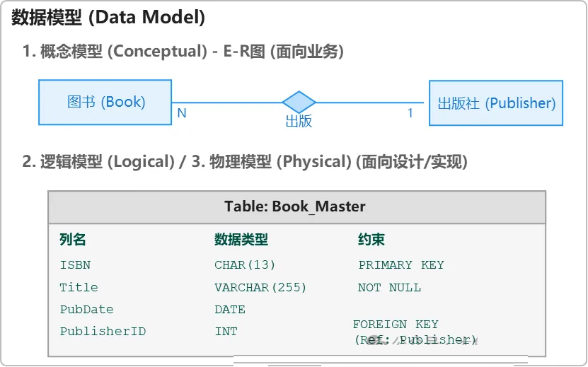Click the 1 cardinality marker near Publisher

coord(410,112)
